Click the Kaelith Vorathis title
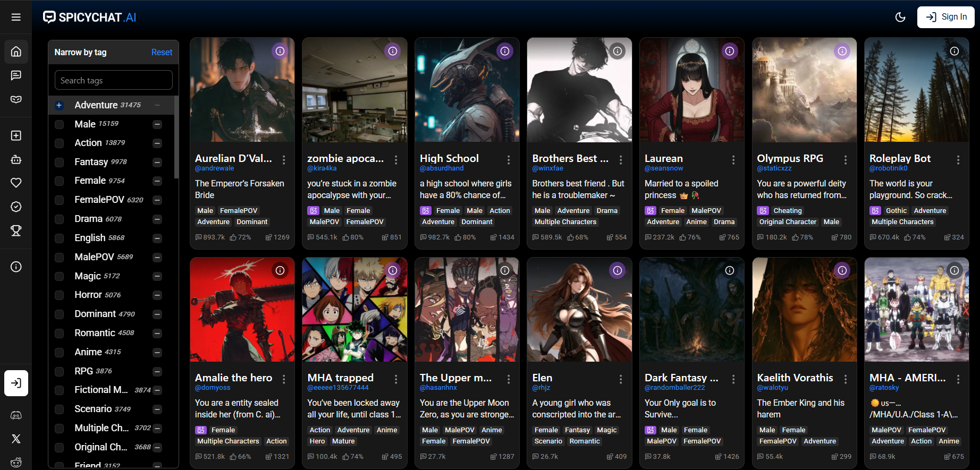The image size is (980, 470). point(795,378)
